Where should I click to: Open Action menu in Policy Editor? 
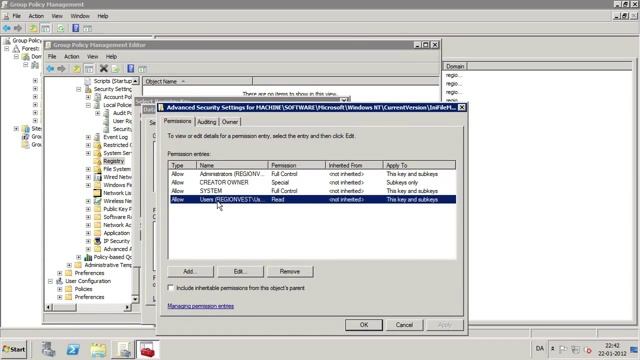[x=71, y=56]
